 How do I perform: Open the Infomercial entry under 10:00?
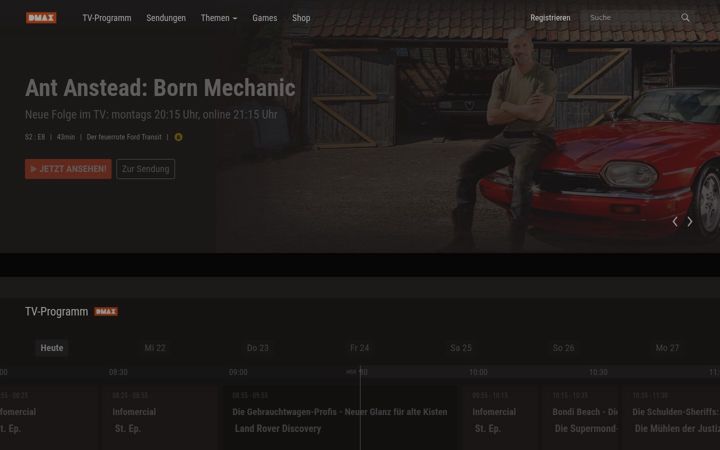[501, 418]
